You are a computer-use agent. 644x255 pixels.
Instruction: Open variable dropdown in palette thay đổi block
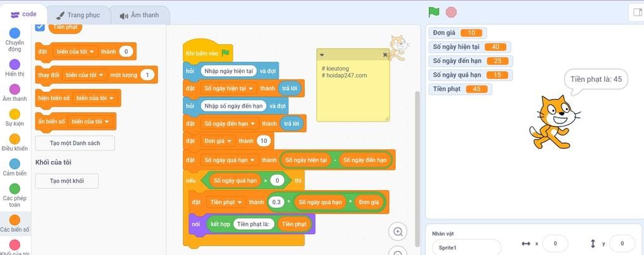(85, 75)
